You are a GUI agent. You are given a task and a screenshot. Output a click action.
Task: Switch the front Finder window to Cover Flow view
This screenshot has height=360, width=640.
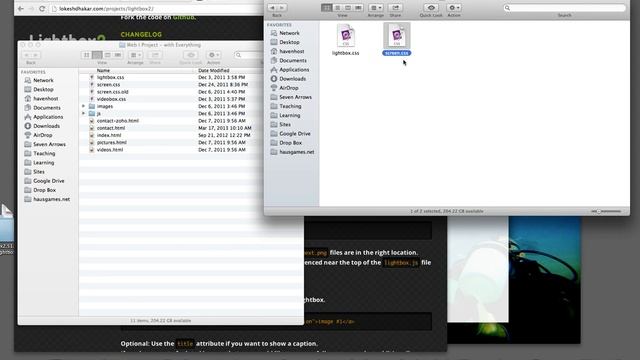[358, 8]
